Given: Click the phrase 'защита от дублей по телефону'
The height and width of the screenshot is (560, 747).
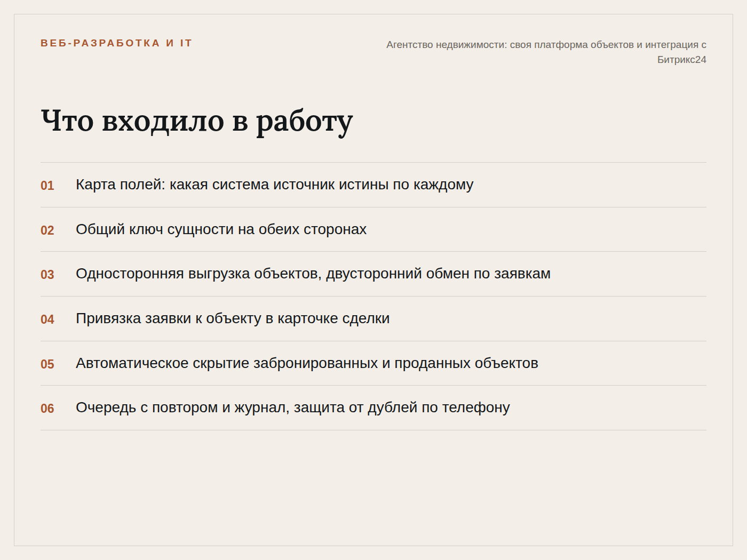Looking at the screenshot, I should click(402, 407).
